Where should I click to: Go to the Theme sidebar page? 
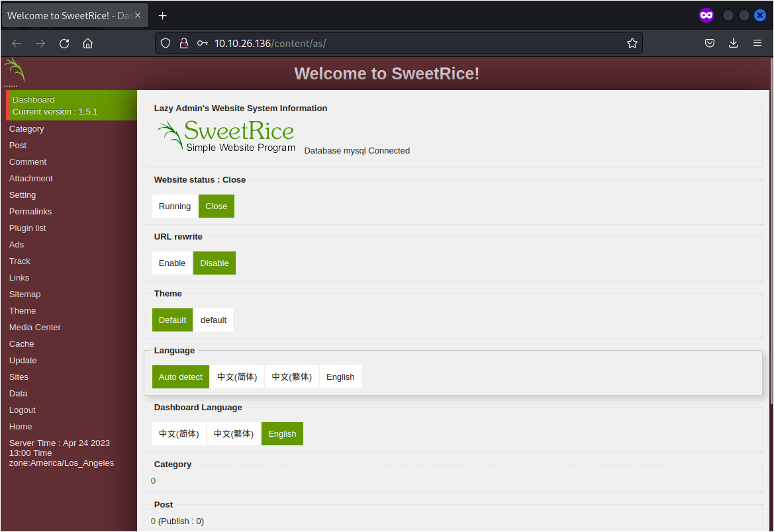[x=23, y=311]
